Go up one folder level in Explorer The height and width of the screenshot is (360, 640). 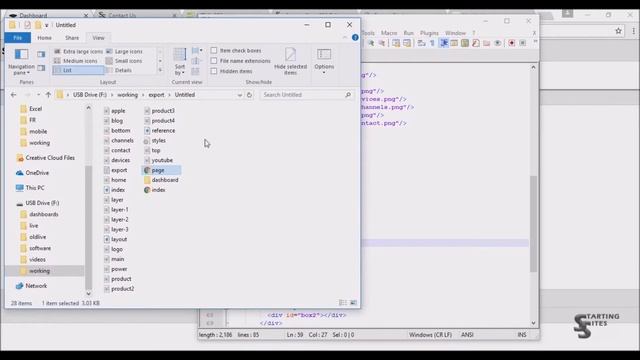48,95
